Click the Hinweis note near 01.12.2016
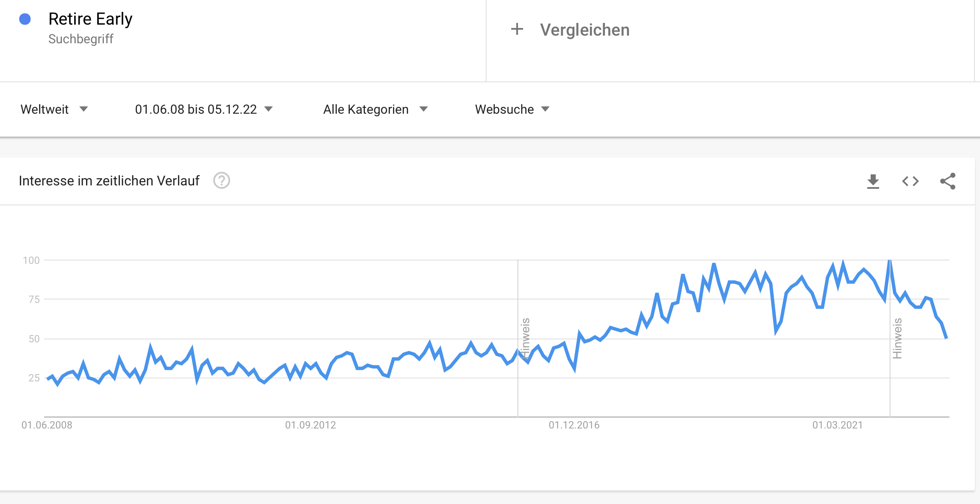The height and width of the screenshot is (504, 980). coord(526,338)
